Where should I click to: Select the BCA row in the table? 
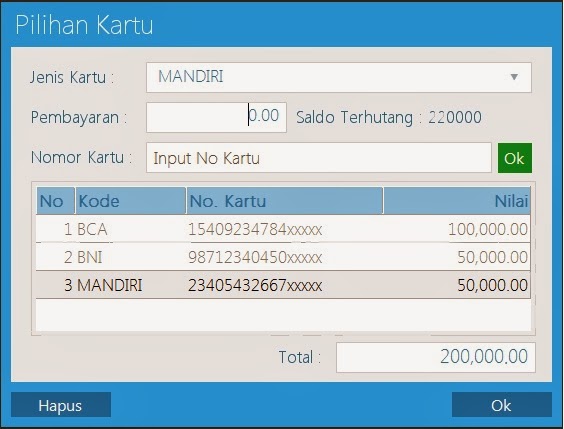[283, 229]
